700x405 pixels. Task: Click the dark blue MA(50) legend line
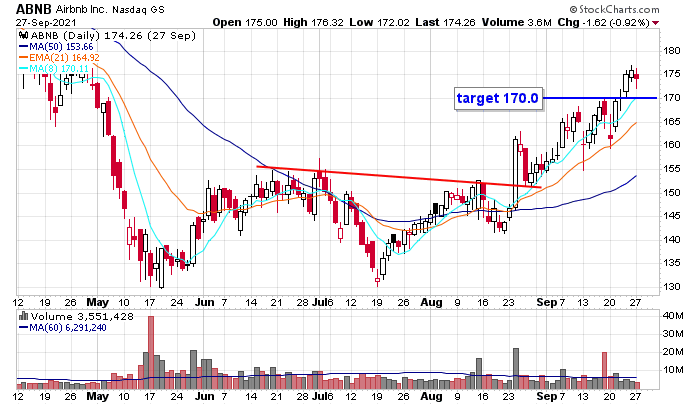coord(24,47)
